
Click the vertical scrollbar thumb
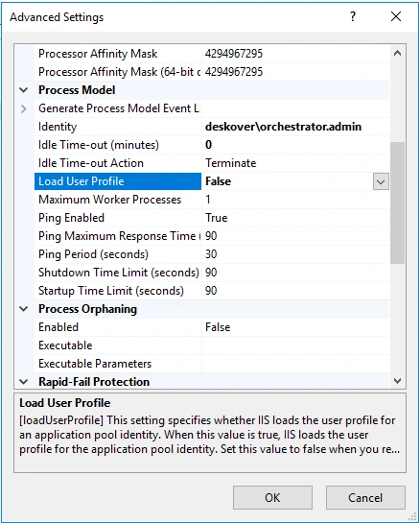click(397, 203)
